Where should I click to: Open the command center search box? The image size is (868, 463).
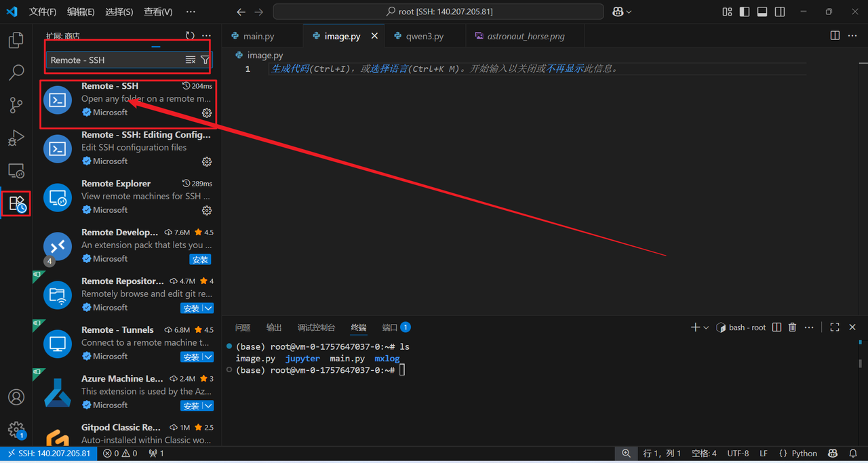438,12
